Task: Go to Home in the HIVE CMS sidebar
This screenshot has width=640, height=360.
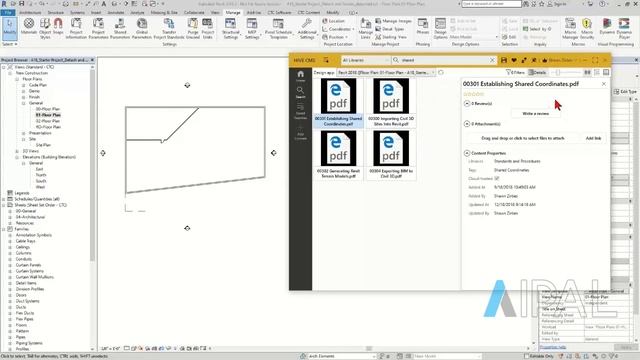Action: [300, 76]
